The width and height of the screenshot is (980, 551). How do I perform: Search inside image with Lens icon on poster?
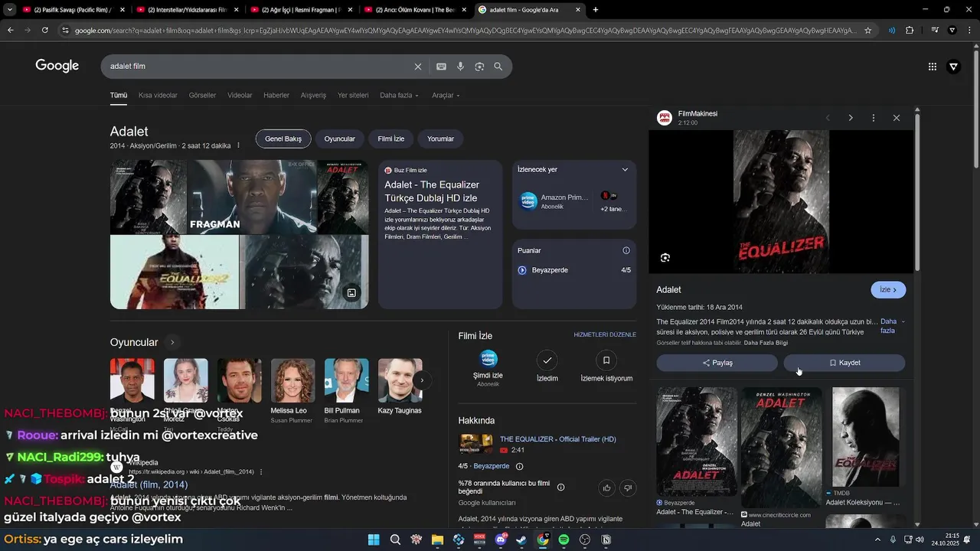coord(665,258)
